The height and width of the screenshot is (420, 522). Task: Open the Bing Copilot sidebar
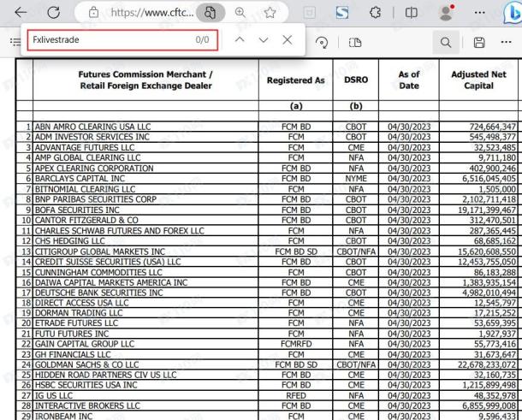click(513, 13)
